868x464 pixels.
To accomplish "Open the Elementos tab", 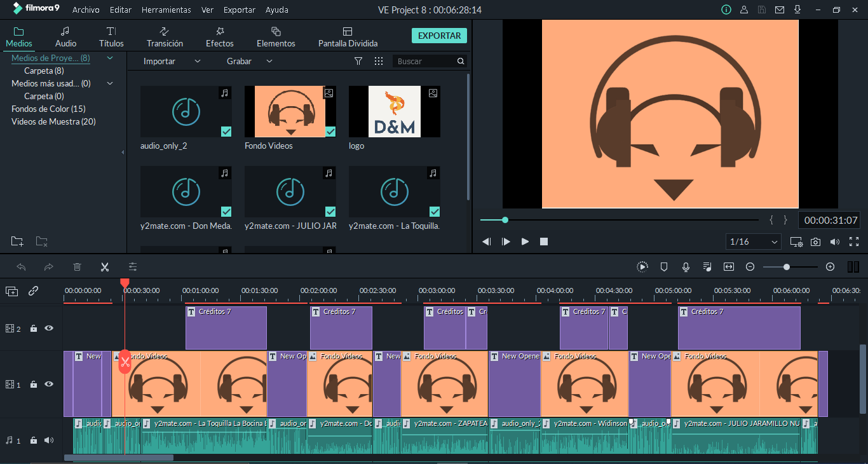I will [x=276, y=37].
